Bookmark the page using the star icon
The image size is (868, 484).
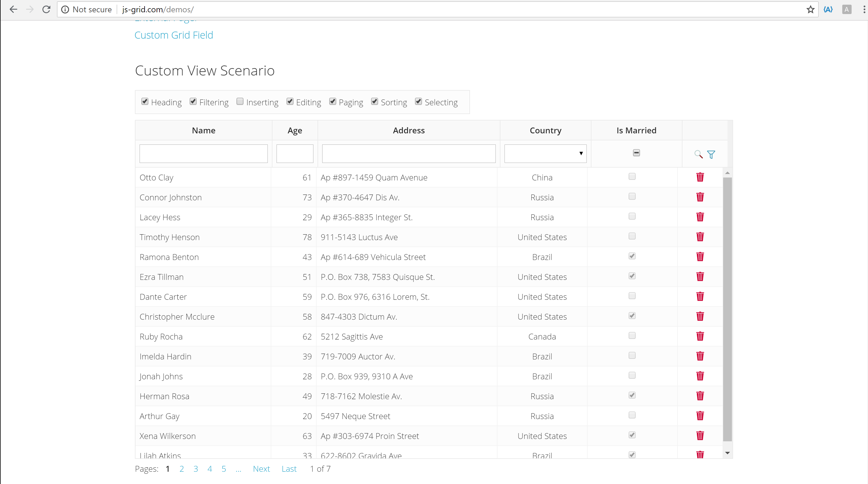pyautogui.click(x=810, y=9)
